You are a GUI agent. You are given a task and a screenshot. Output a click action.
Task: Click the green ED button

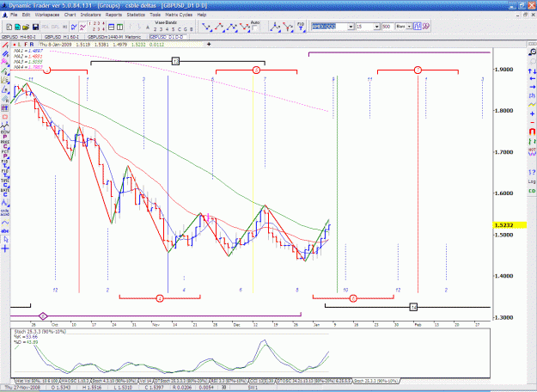(532, 191)
